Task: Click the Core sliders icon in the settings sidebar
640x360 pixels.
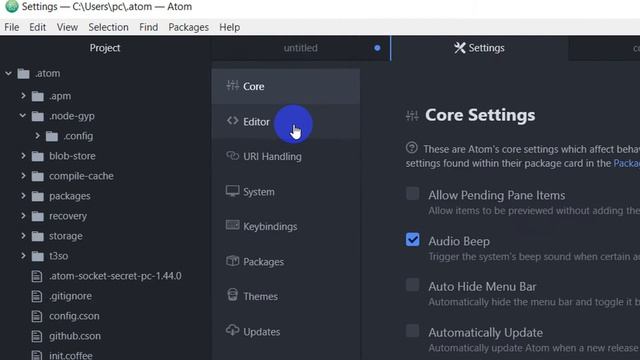Action: click(233, 86)
